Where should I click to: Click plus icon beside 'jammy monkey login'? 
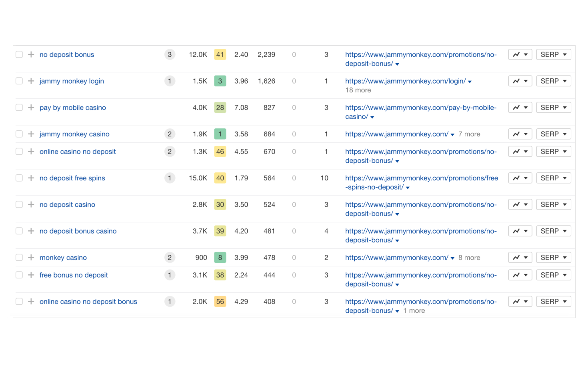[31, 81]
